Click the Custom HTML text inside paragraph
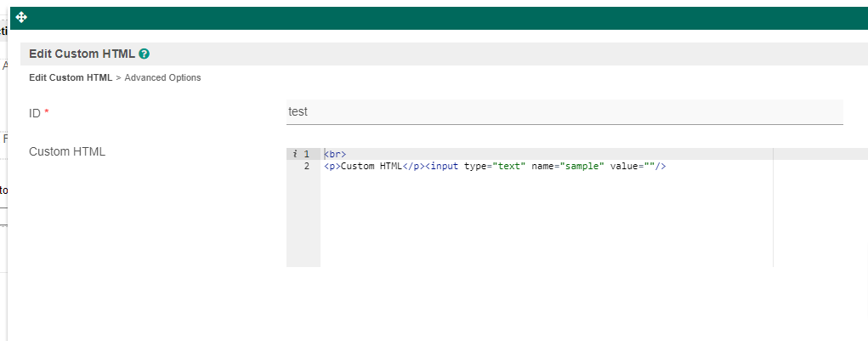 pos(371,167)
